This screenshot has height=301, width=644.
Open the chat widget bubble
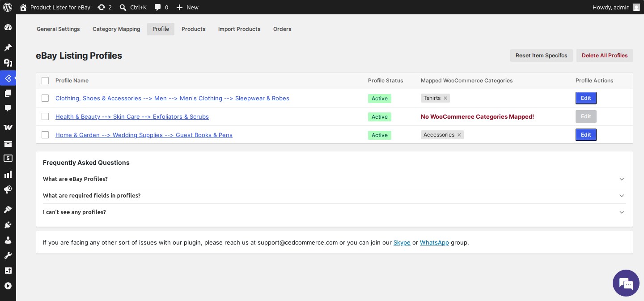pos(626,283)
